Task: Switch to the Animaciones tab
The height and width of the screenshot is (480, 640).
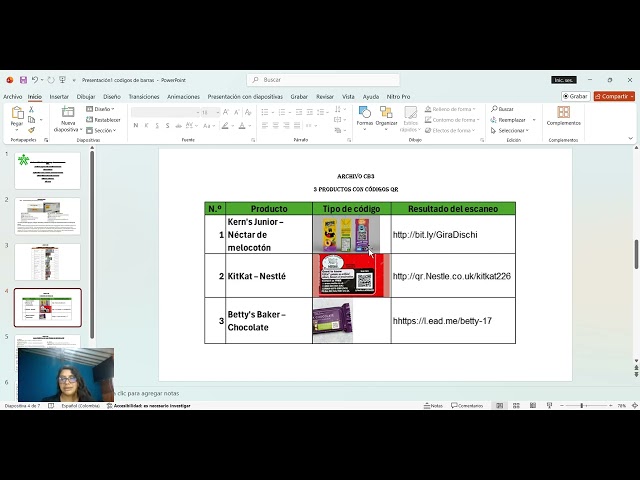Action: click(183, 97)
